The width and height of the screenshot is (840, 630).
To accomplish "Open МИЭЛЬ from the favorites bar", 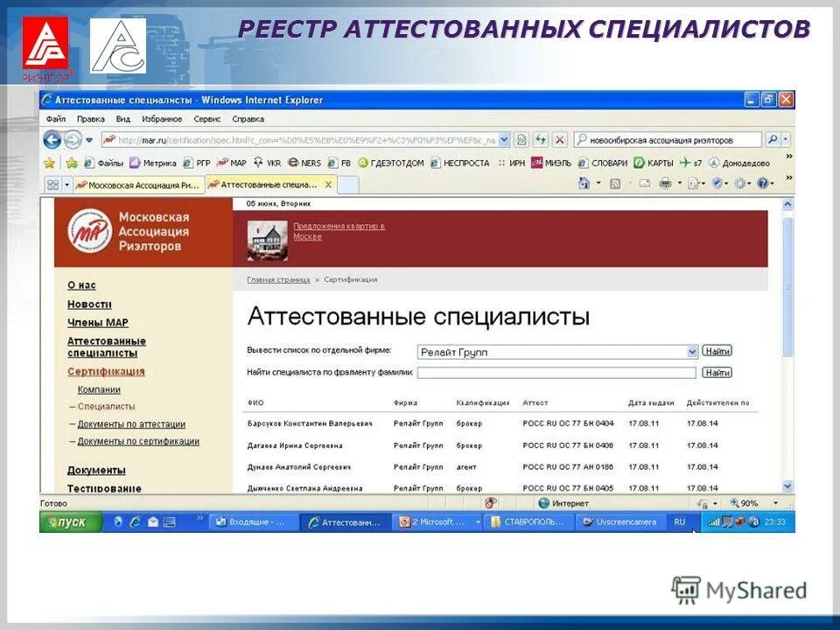I will click(x=557, y=163).
